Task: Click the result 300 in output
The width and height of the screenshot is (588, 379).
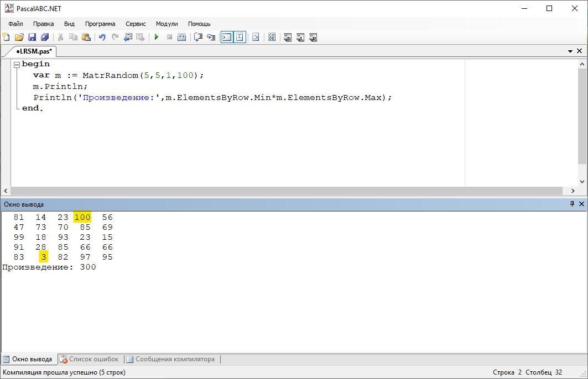Action: tap(88, 267)
